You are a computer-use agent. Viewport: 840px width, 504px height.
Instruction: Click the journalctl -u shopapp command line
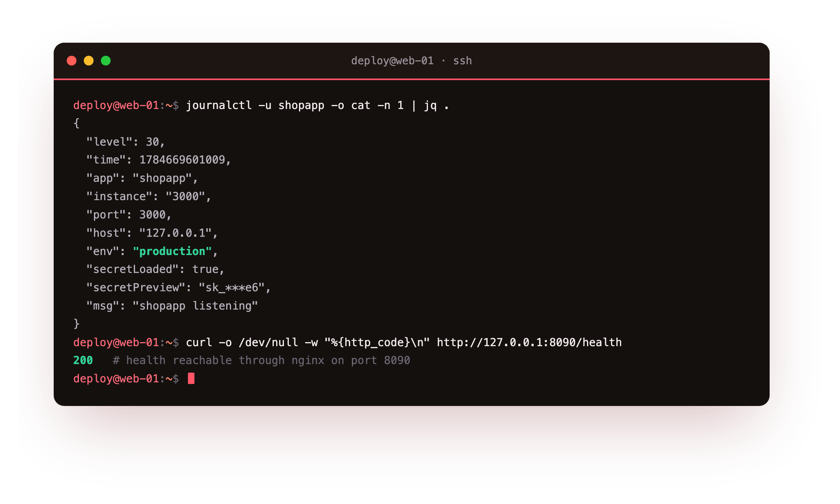pos(317,105)
